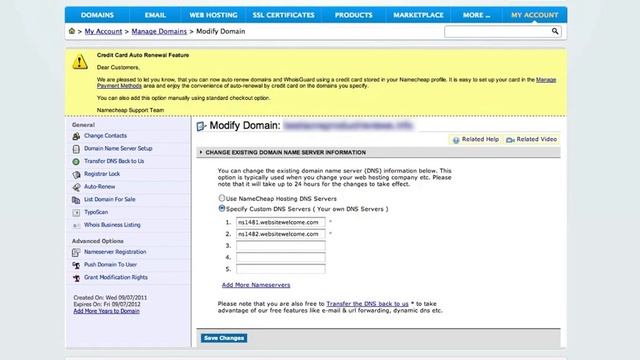Click the Whois Business Listing icon
Screen dimensions: 640x360
76,225
